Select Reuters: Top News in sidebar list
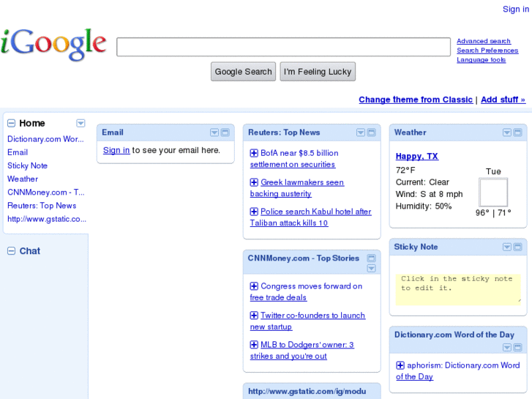The width and height of the screenshot is (532, 399). [x=42, y=206]
